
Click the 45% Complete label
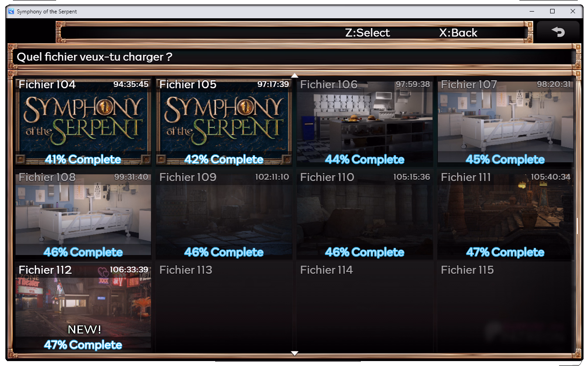tap(506, 160)
